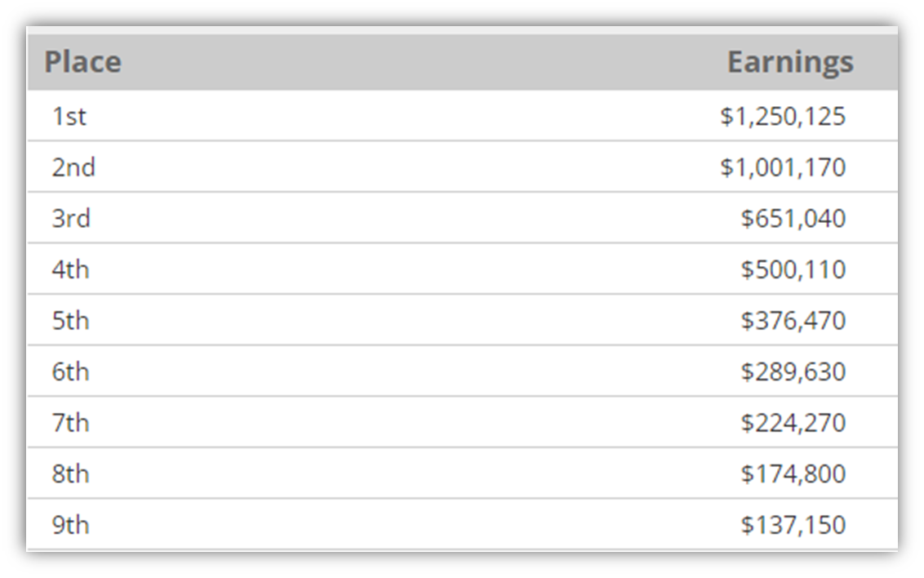Select the $174,800 earnings value
Viewport: 924px width, 578px height.
793,474
